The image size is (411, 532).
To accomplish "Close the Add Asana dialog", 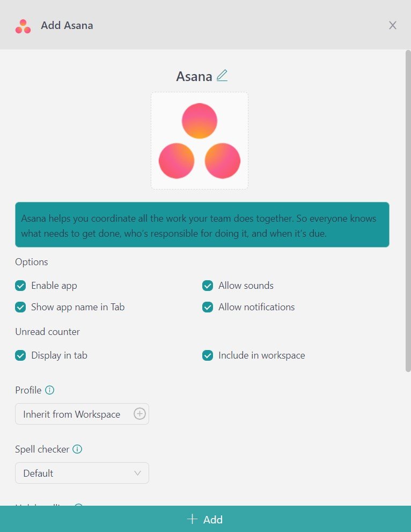I will [392, 25].
